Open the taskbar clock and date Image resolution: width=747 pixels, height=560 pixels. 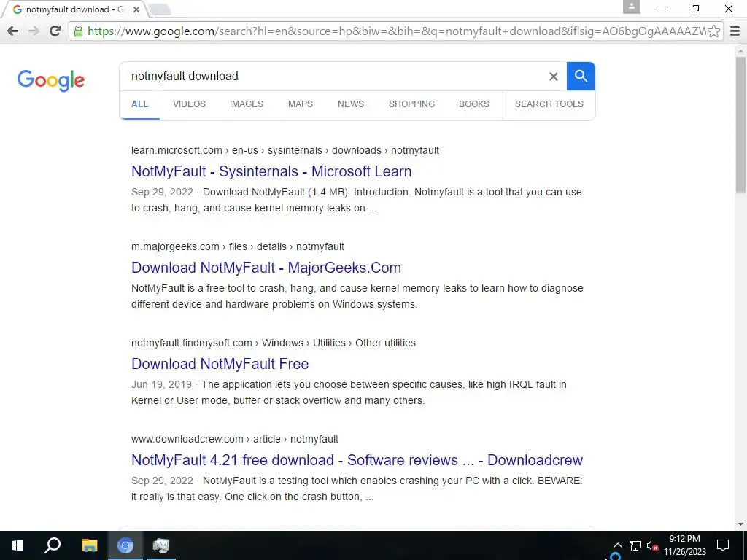pos(684,545)
